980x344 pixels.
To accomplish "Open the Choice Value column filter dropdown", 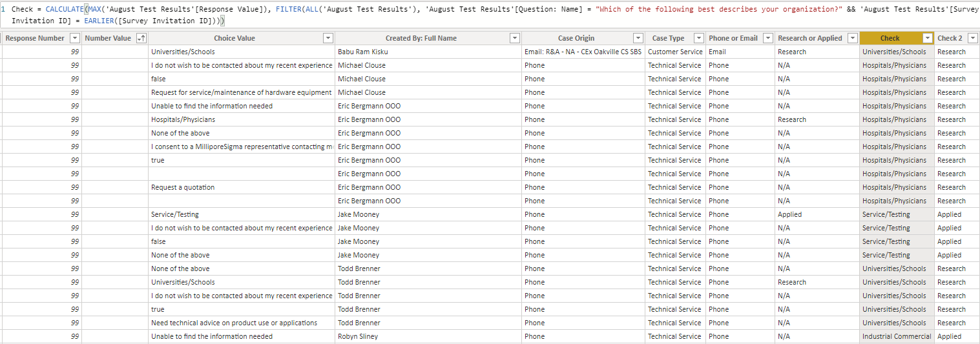I will 328,38.
